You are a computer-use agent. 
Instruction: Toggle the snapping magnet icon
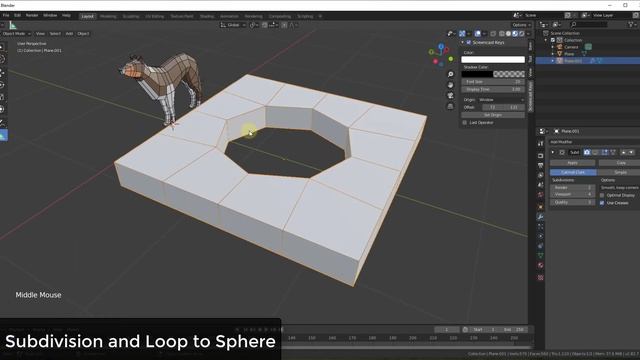(x=265, y=25)
